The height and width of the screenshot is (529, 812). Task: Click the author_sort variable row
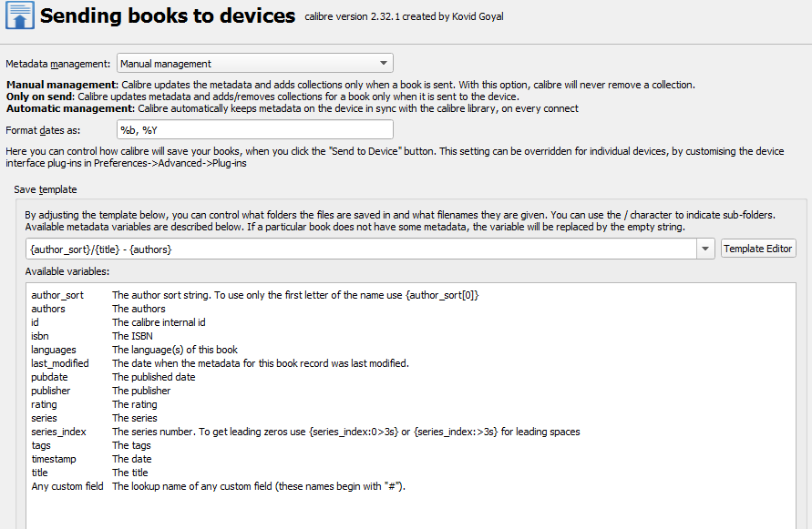point(57,295)
